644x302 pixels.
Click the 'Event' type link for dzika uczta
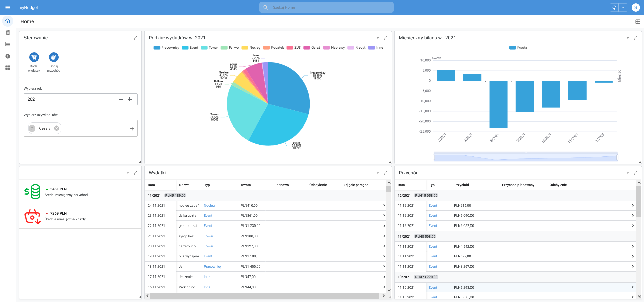208,215
